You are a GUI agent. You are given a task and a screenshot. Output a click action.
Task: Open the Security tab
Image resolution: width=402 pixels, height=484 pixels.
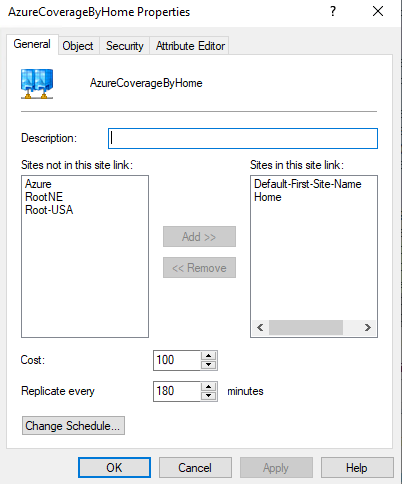click(x=125, y=46)
